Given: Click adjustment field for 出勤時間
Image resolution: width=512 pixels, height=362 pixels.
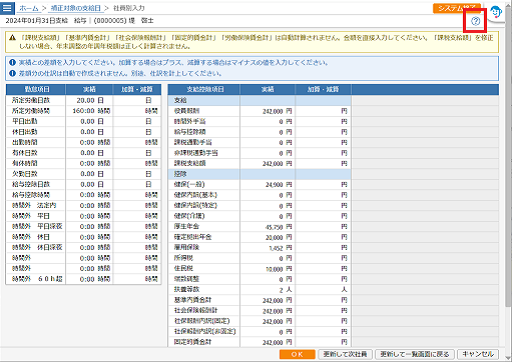Looking at the screenshot, I should 137,142.
